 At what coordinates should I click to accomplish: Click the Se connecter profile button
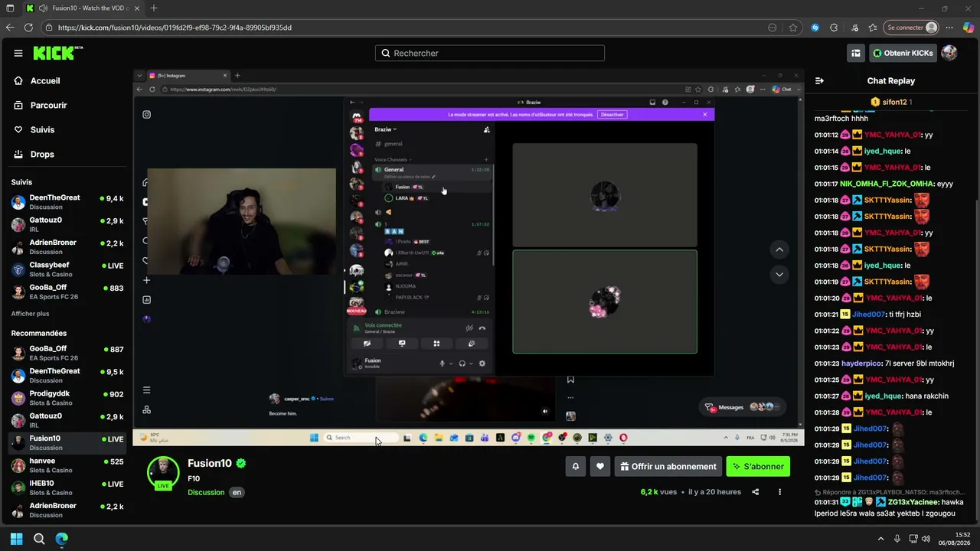tap(911, 28)
